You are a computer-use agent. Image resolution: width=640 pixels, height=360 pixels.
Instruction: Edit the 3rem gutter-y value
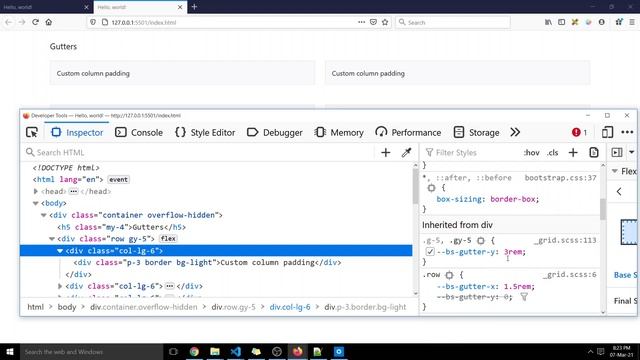point(513,252)
